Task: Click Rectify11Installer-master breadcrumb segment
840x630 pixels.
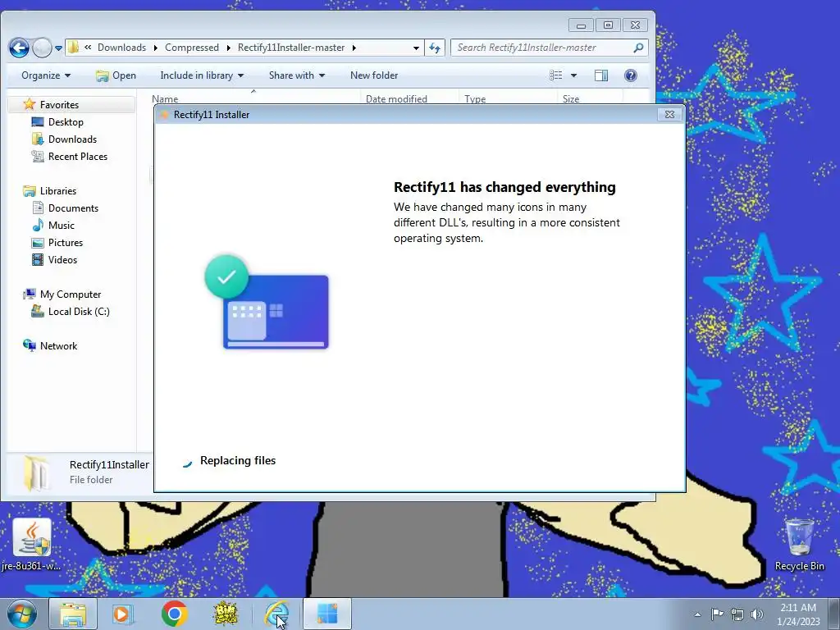Action: pyautogui.click(x=291, y=47)
